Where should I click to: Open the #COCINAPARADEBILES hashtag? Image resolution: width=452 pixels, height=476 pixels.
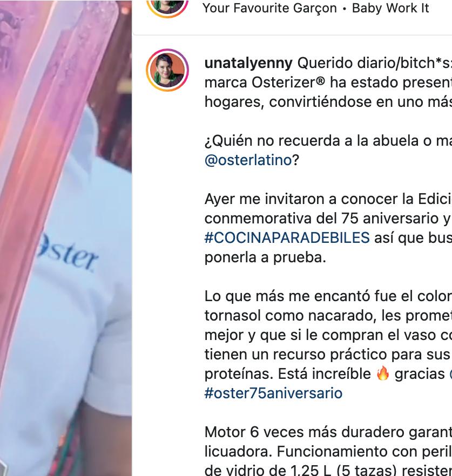click(x=287, y=237)
